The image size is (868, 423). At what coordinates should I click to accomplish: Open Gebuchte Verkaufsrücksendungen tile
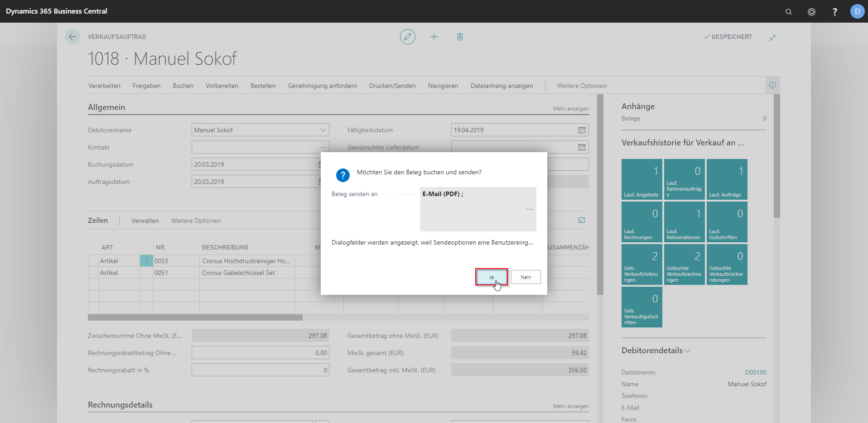pyautogui.click(x=727, y=264)
